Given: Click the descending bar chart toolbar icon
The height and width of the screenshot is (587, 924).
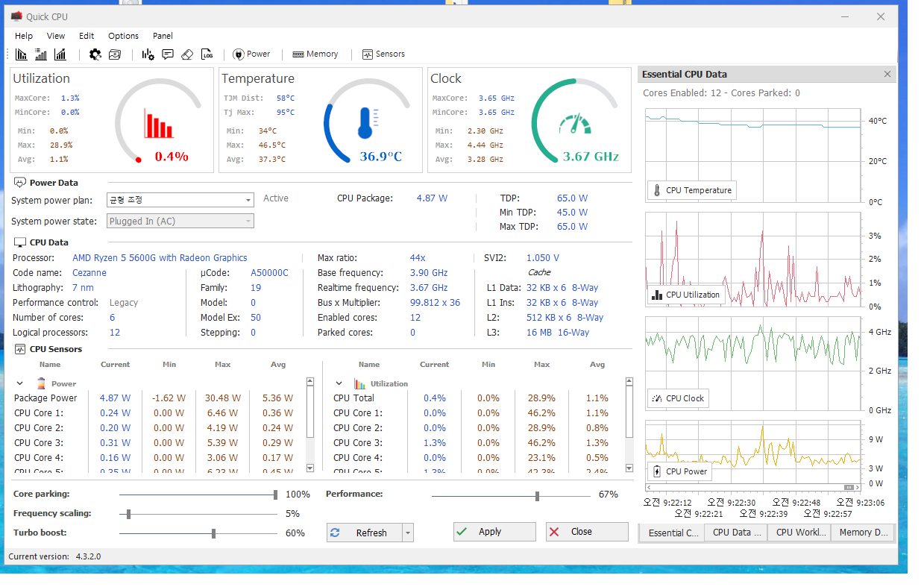Looking at the screenshot, I should pyautogui.click(x=22, y=54).
